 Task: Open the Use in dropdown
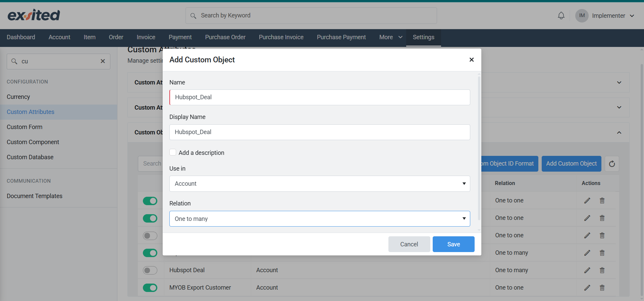pyautogui.click(x=320, y=184)
